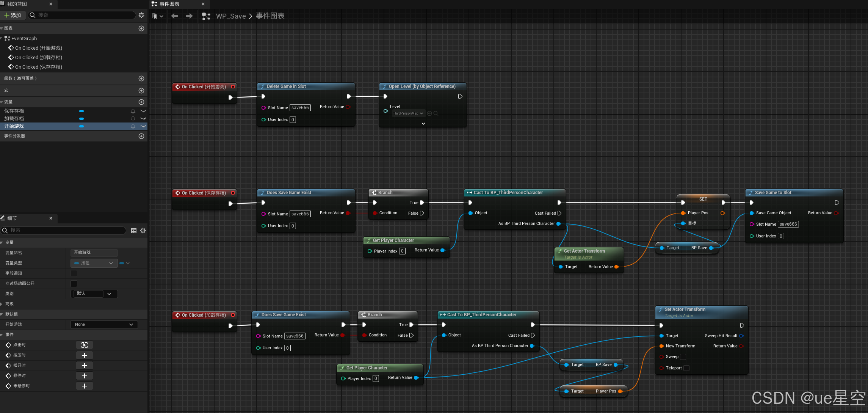Expand the 高级 section
The height and width of the screenshot is (413, 868).
2,304
